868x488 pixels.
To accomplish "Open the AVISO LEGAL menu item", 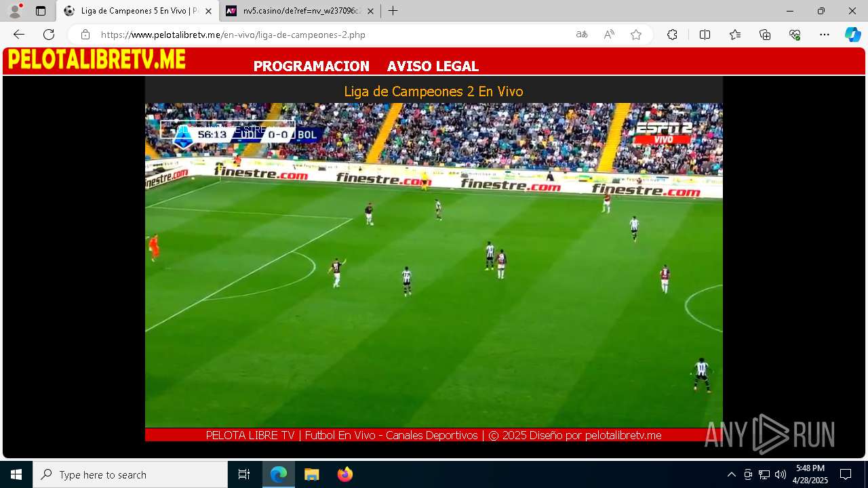I will pyautogui.click(x=433, y=66).
